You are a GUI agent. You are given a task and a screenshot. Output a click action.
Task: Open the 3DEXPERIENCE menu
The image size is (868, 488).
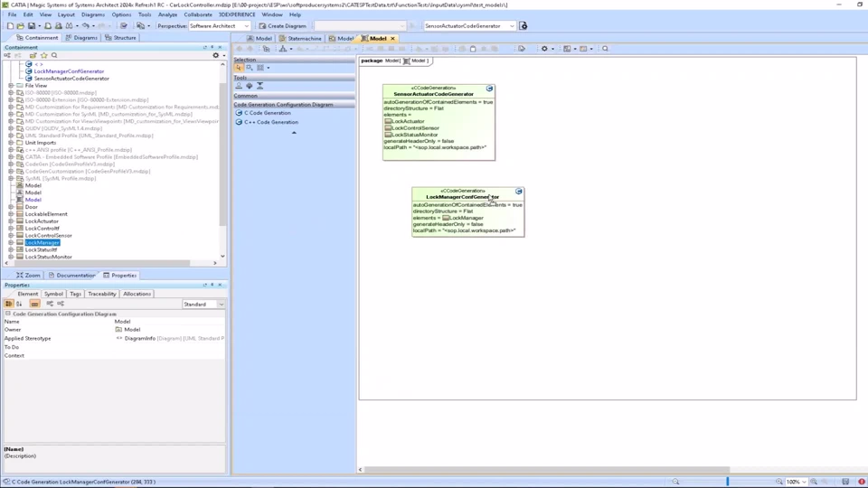[x=237, y=15]
